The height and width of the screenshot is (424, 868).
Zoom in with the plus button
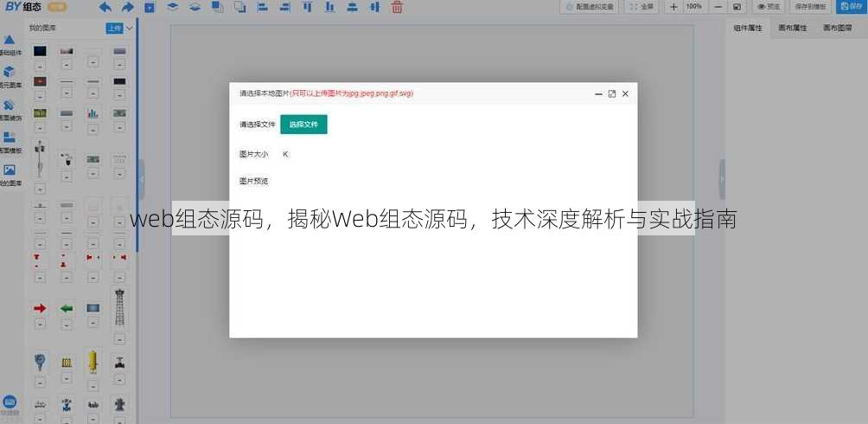[x=673, y=7]
